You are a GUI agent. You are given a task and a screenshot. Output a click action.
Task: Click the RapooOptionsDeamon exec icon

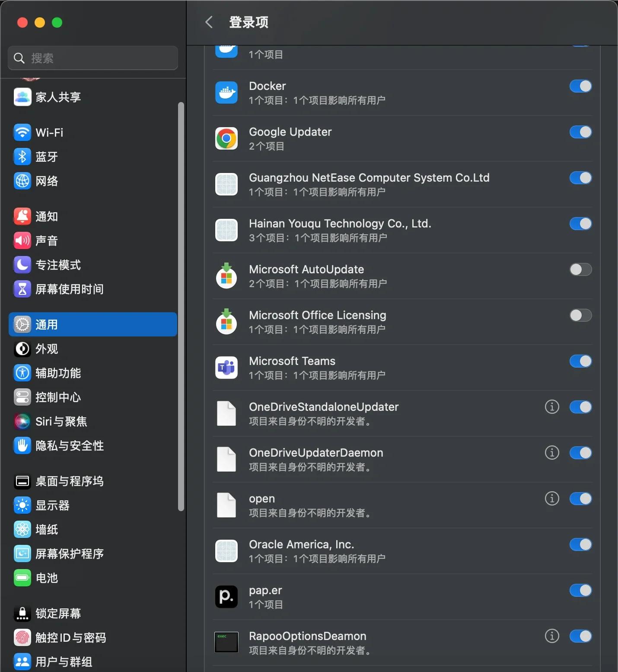point(226,642)
